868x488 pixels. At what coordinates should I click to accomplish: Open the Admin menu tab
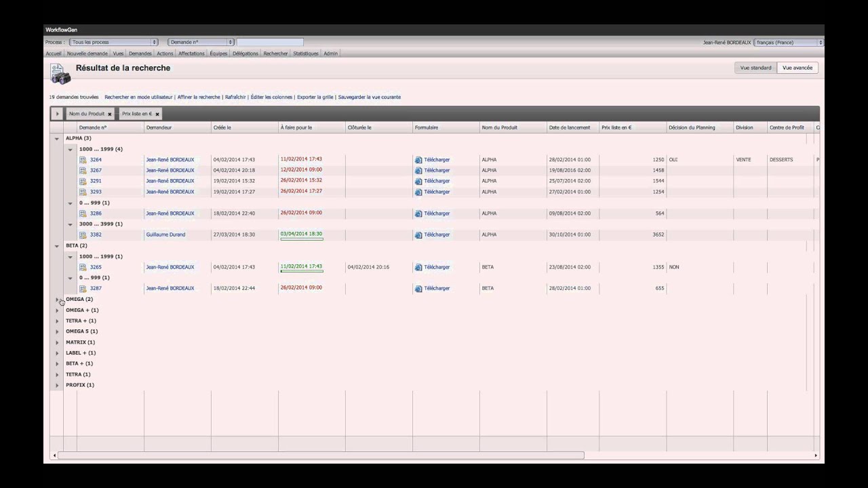330,54
